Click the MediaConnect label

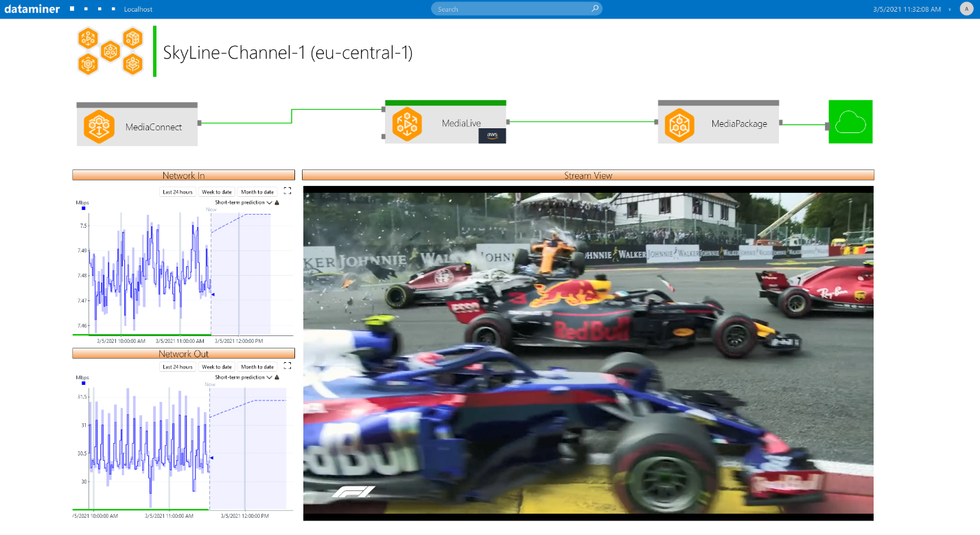154,127
